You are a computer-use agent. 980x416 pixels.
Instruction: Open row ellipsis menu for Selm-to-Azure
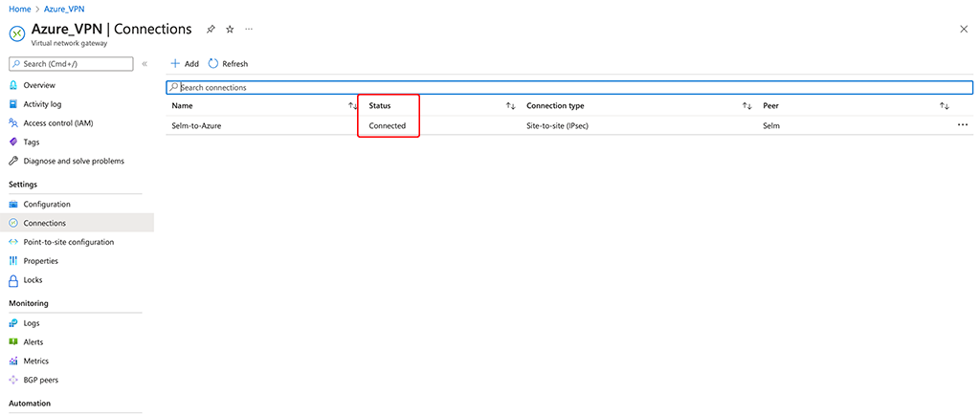pyautogui.click(x=962, y=125)
